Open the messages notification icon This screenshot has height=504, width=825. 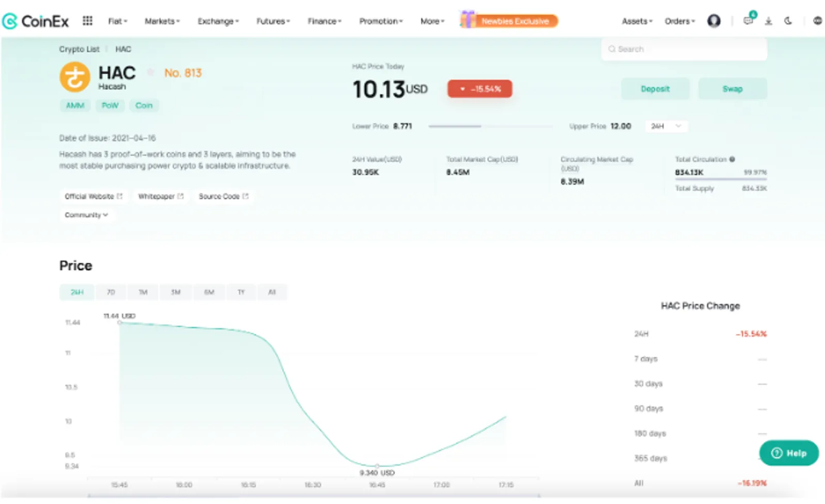pyautogui.click(x=748, y=21)
